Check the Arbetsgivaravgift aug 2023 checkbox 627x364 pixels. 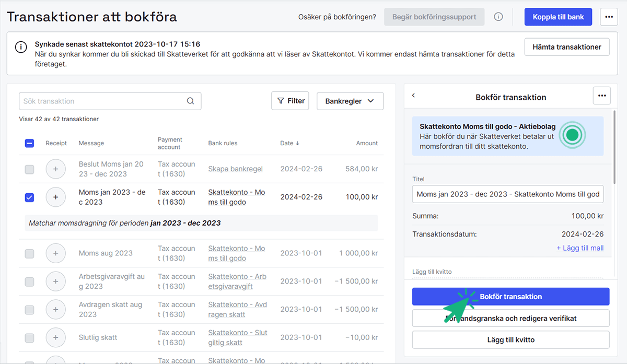[x=30, y=281]
